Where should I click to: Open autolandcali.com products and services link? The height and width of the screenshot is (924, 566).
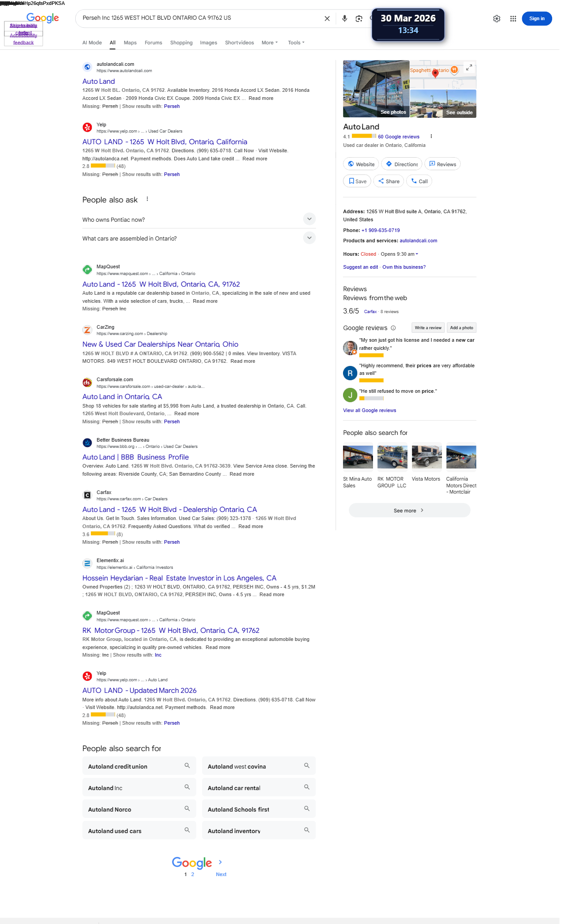tap(418, 241)
